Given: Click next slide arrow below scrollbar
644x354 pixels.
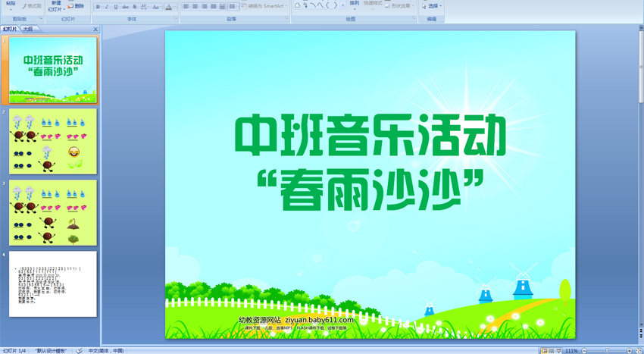Looking at the screenshot, I should pyautogui.click(x=641, y=336).
